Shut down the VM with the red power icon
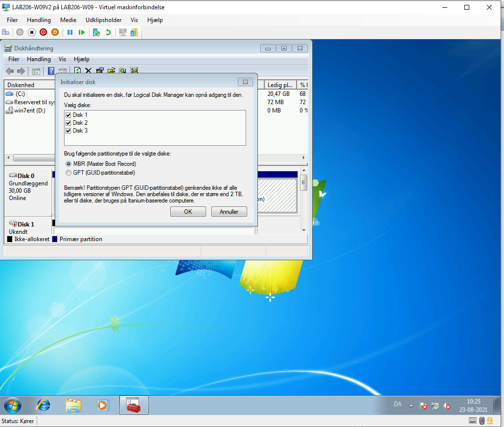Screen dimensions: 504x427 click(43, 32)
